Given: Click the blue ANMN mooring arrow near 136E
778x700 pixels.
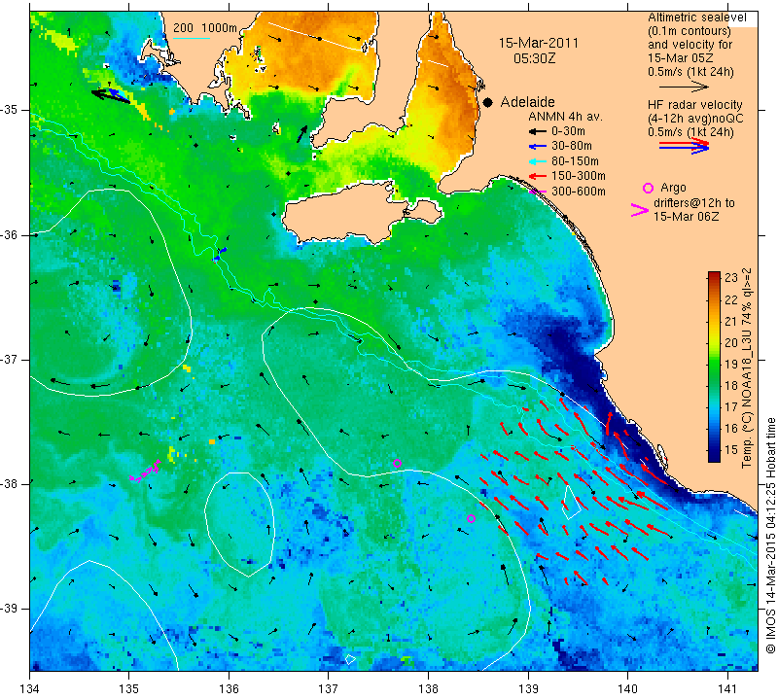Looking at the screenshot, I should [220, 254].
